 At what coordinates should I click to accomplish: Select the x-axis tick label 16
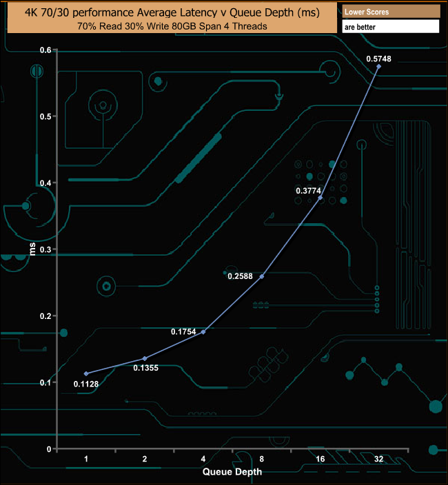pos(320,460)
